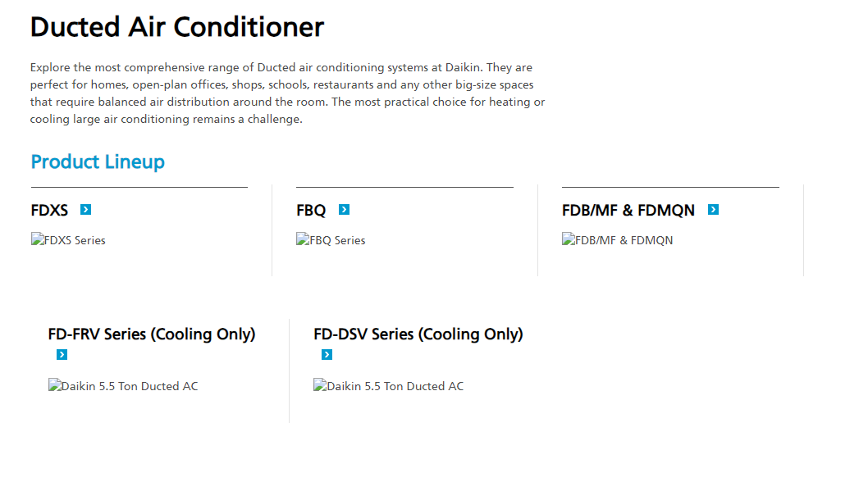Click the arrow icon under FD-FRV Series

click(x=62, y=355)
